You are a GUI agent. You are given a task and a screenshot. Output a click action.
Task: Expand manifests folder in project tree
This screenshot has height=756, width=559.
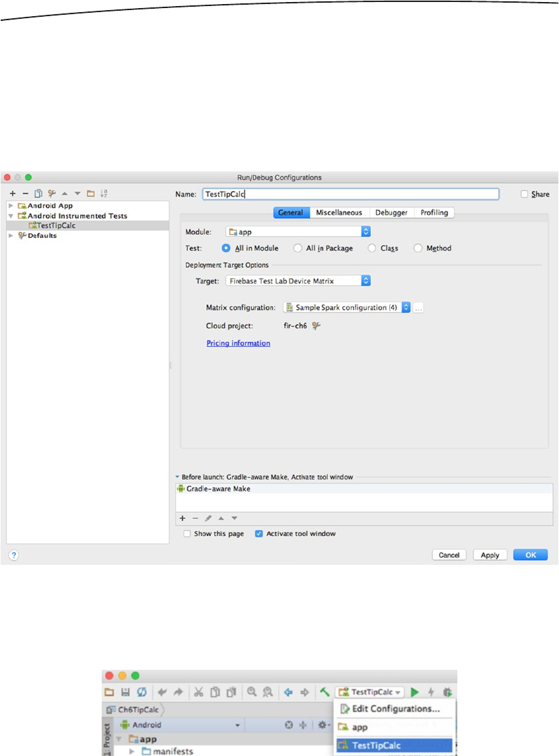pyautogui.click(x=132, y=751)
